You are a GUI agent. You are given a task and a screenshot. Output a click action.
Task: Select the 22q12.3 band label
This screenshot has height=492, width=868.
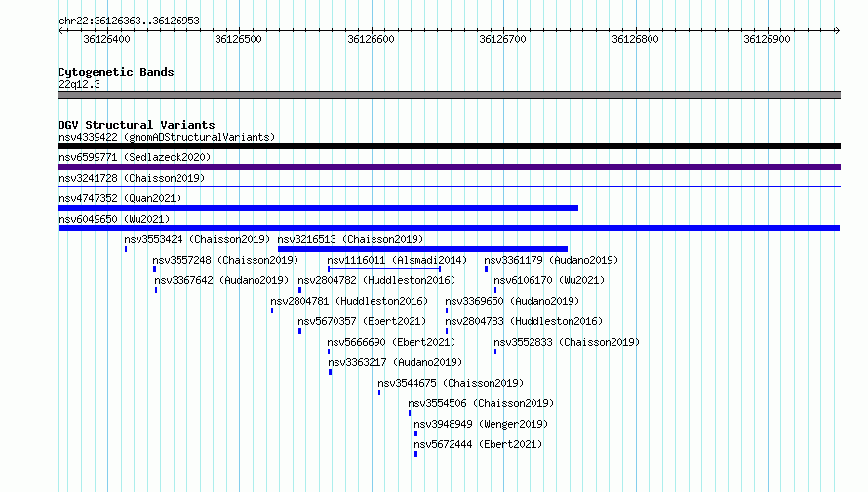[x=79, y=84]
